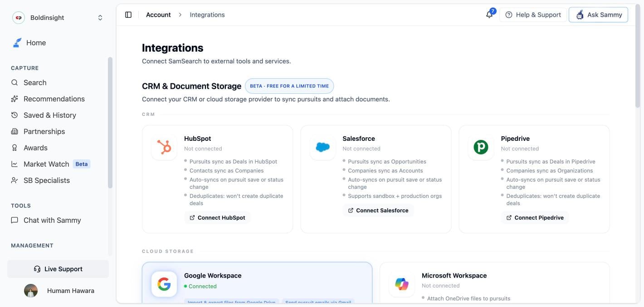Click the Ask Sammy button
This screenshot has height=307, width=644.
point(599,15)
